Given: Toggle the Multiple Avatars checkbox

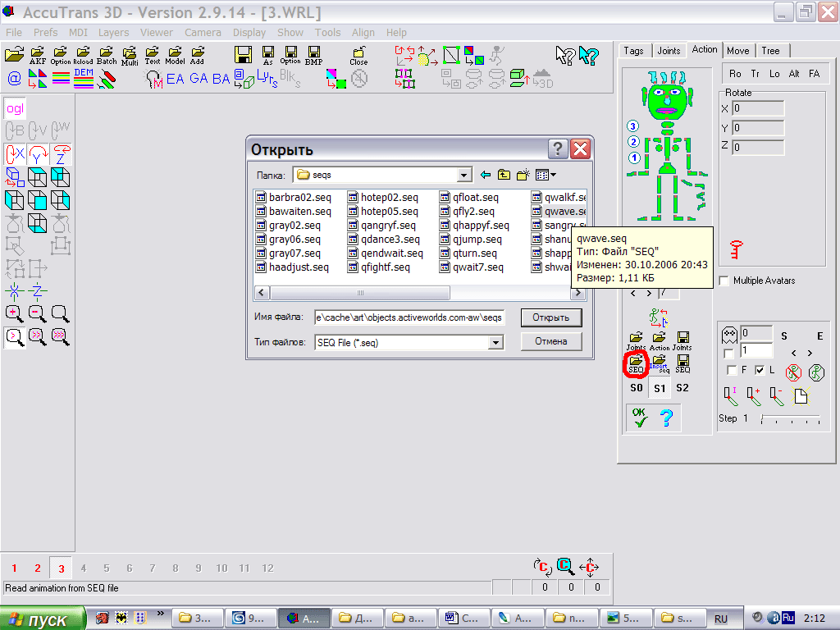Looking at the screenshot, I should (x=724, y=281).
